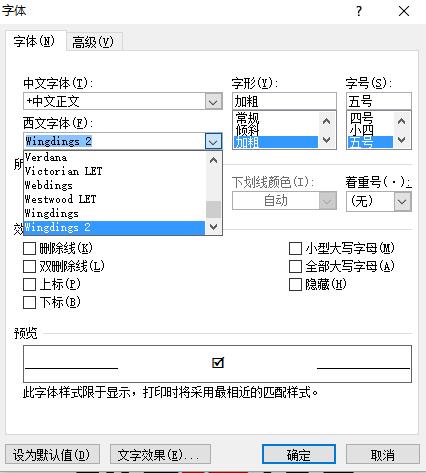Click the 文字效果 button
426x473 pixels.
coord(160,455)
